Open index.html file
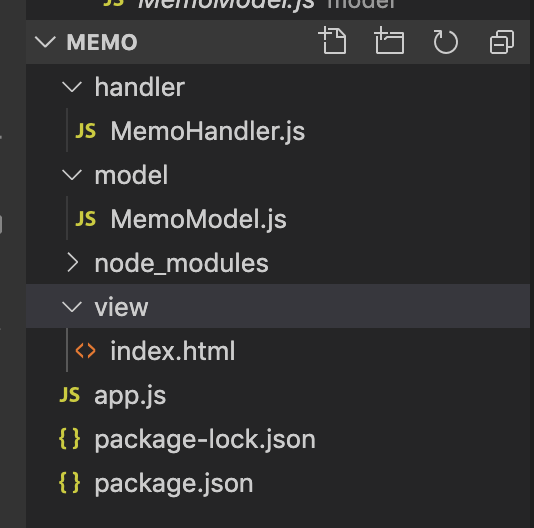The width and height of the screenshot is (534, 528). (x=172, y=351)
